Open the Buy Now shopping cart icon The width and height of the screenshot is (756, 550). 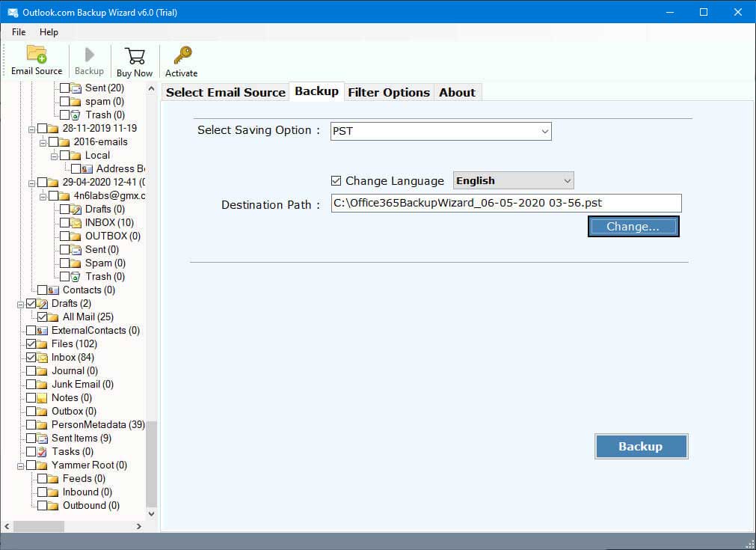[x=135, y=55]
